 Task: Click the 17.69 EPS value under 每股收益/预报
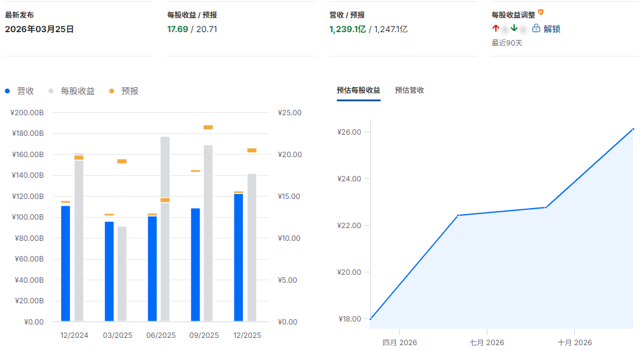175,28
